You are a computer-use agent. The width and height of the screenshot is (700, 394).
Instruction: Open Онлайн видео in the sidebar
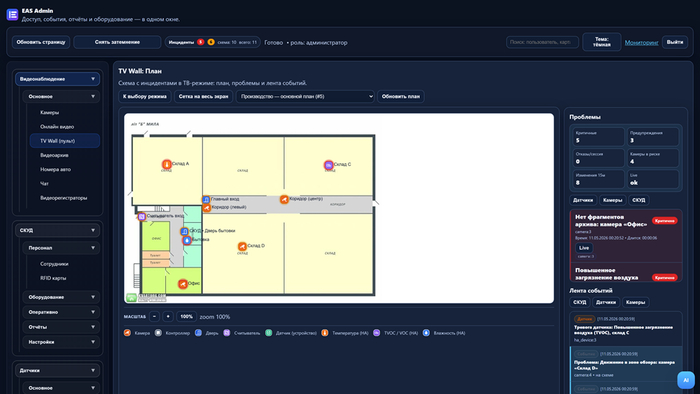57,127
